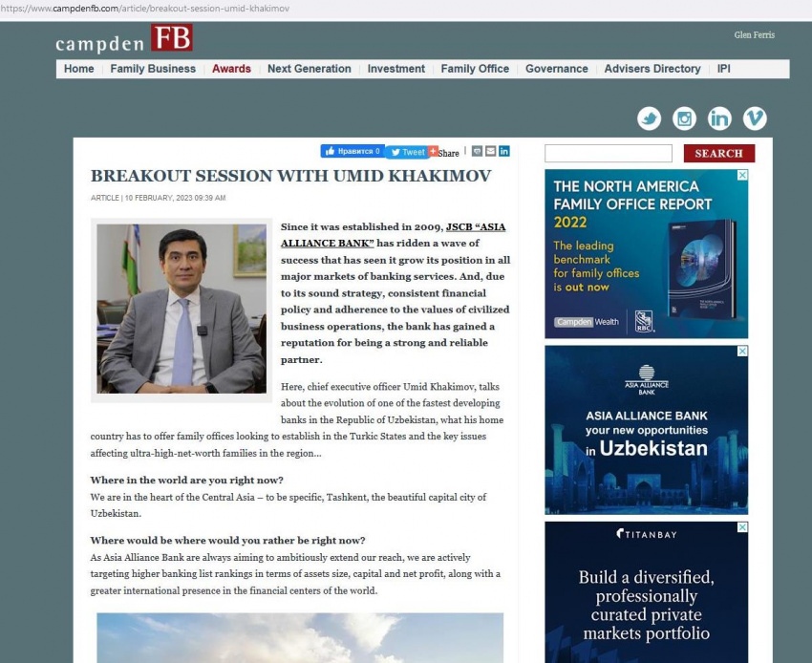
Task: Open the Family Business menu
Action: 153,69
